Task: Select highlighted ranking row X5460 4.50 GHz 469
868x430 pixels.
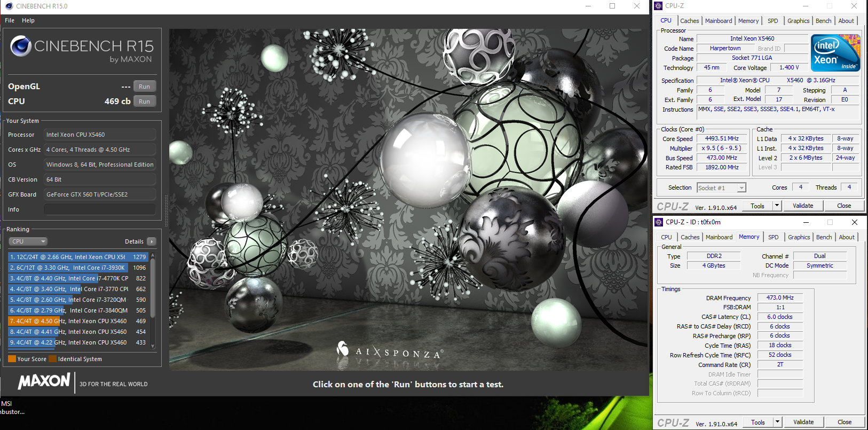Action: tap(78, 321)
